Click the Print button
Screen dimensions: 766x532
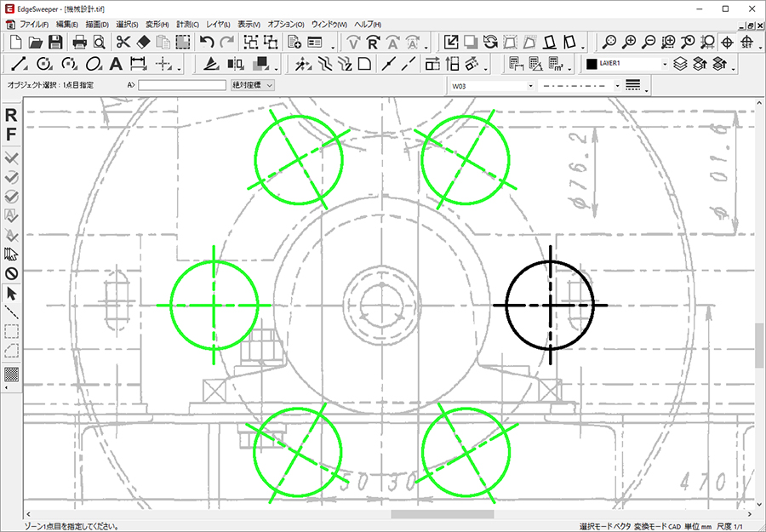click(80, 42)
